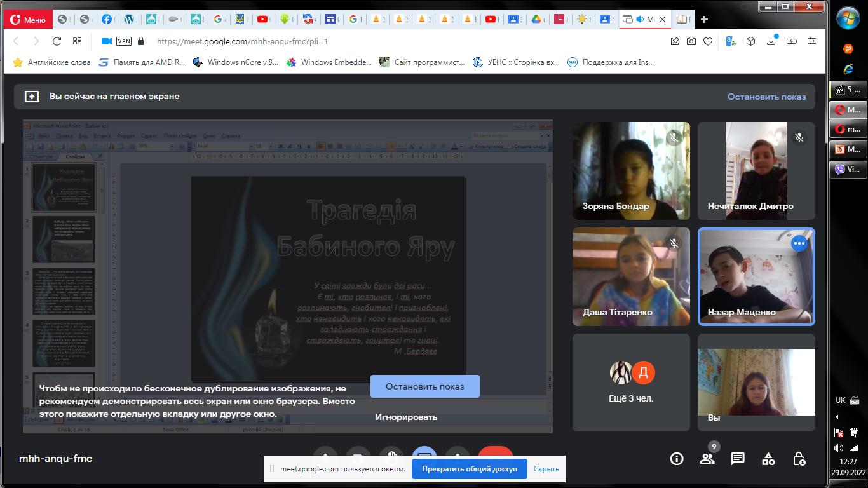Open the meeting details info icon

[x=677, y=459]
